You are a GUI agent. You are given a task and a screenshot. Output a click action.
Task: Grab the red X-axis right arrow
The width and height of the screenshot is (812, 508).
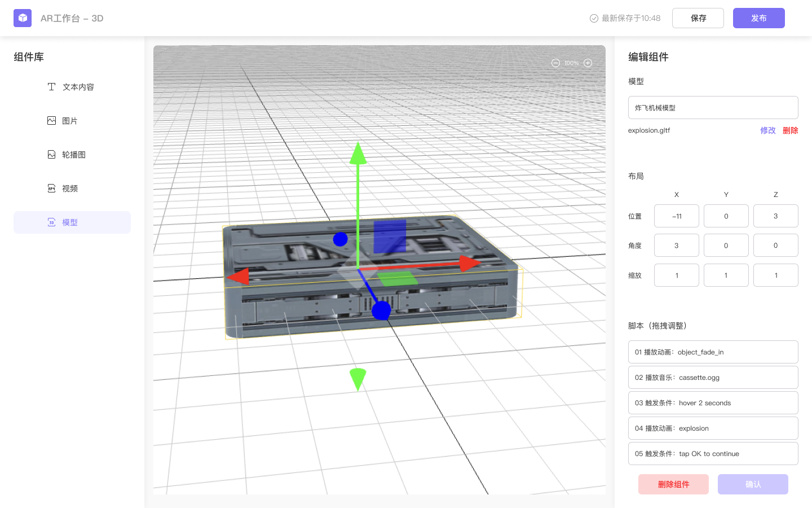[470, 263]
